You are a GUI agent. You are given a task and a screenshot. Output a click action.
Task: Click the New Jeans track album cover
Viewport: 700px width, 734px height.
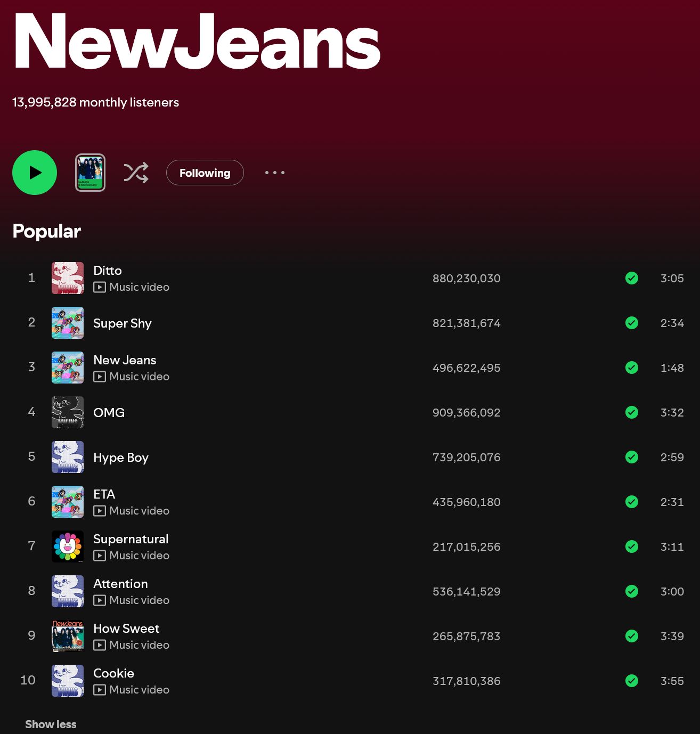68,368
